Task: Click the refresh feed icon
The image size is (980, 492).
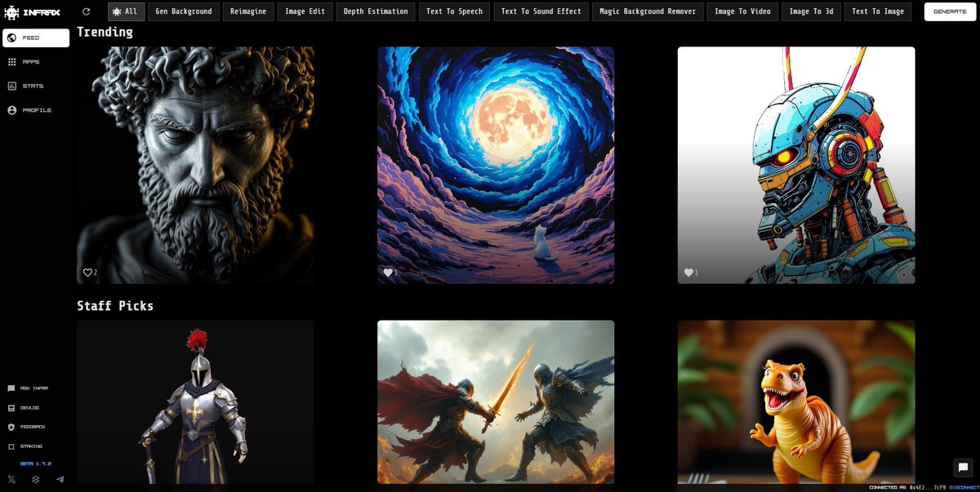Action: click(87, 11)
